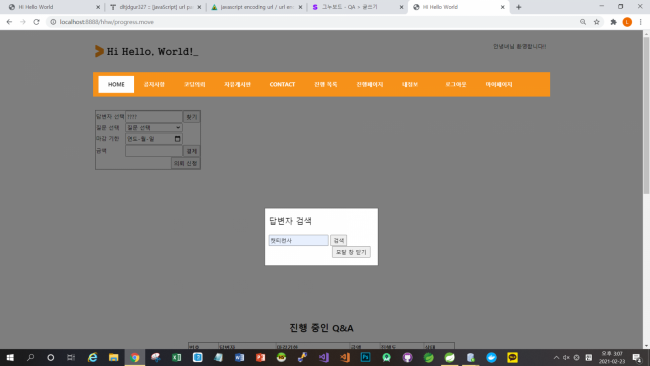
Task: Click the 의뢰 신청 button
Action: (x=185, y=163)
